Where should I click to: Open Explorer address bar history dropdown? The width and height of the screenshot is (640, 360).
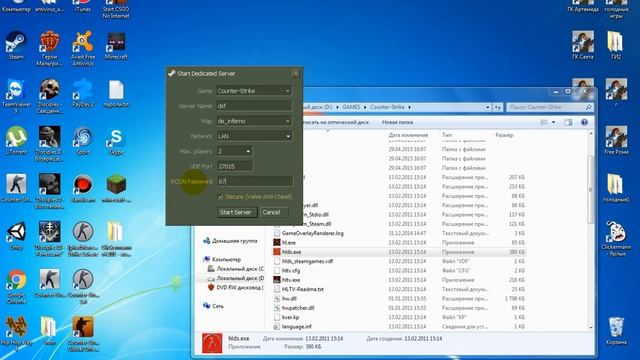point(488,107)
